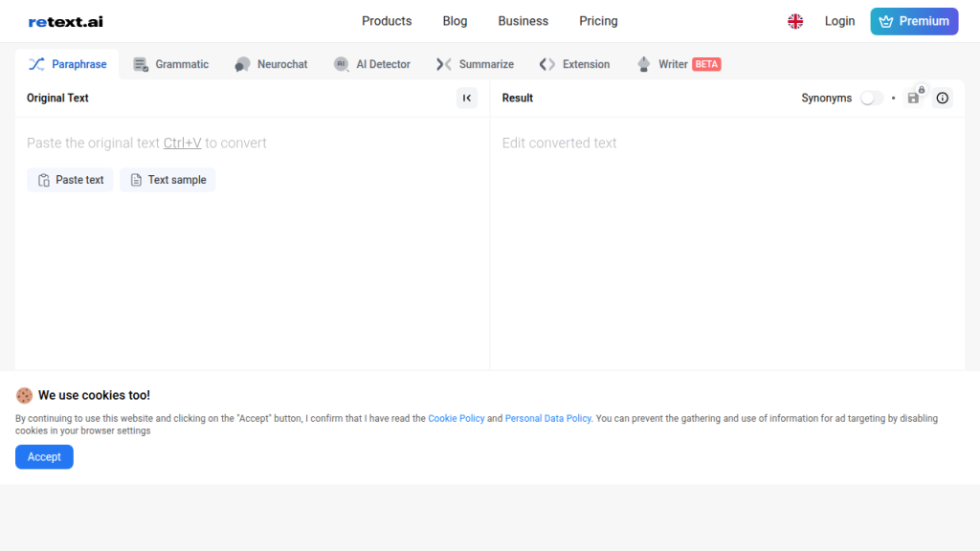Click the retext.ai logo
Screen dimensions: 980x551
(65, 21)
